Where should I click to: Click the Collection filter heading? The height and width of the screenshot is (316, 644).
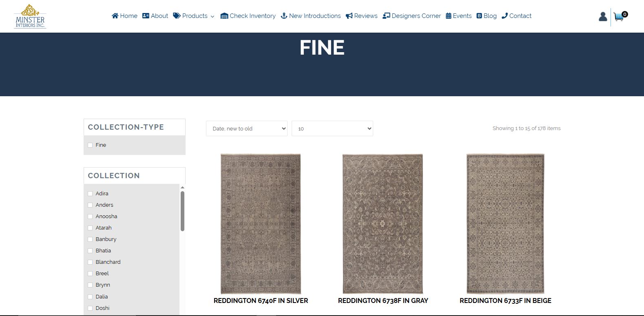tap(114, 176)
